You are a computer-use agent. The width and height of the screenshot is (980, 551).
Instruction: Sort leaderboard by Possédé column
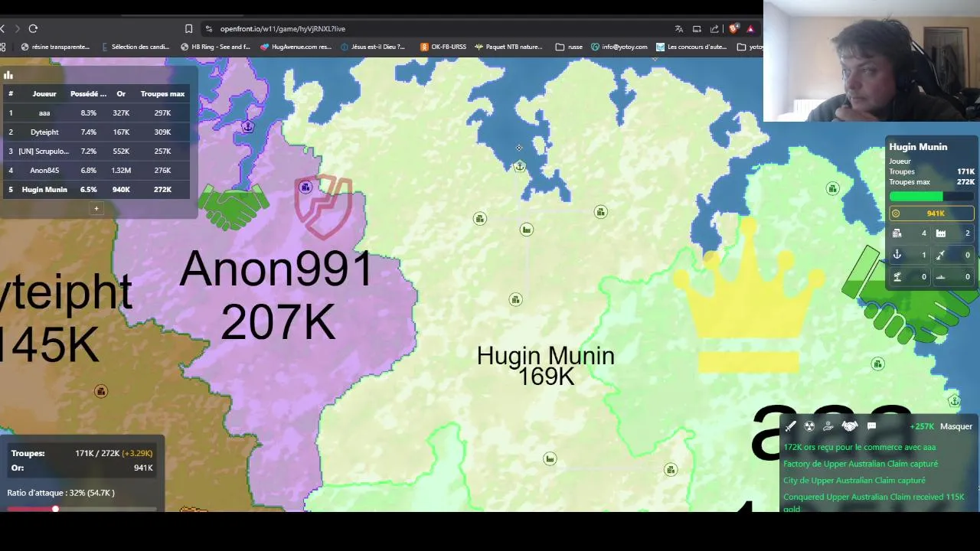coord(88,93)
